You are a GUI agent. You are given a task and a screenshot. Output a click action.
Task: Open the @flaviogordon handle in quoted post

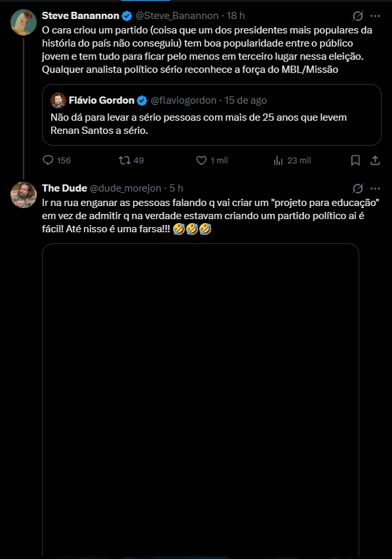[184, 100]
